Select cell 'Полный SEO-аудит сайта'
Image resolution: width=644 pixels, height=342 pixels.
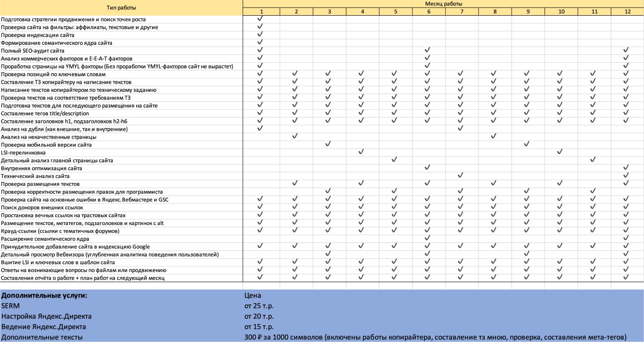(x=122, y=51)
